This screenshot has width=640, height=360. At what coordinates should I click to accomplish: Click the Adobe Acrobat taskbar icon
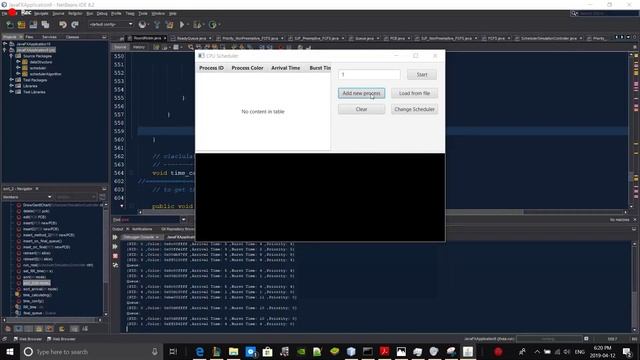click(x=384, y=351)
